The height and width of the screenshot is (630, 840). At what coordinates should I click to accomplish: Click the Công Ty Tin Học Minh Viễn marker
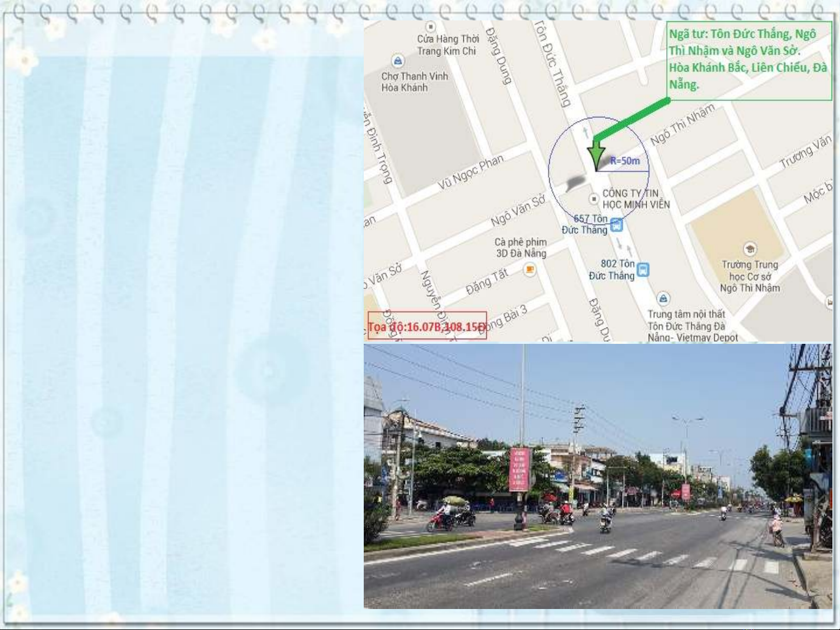pos(593,199)
